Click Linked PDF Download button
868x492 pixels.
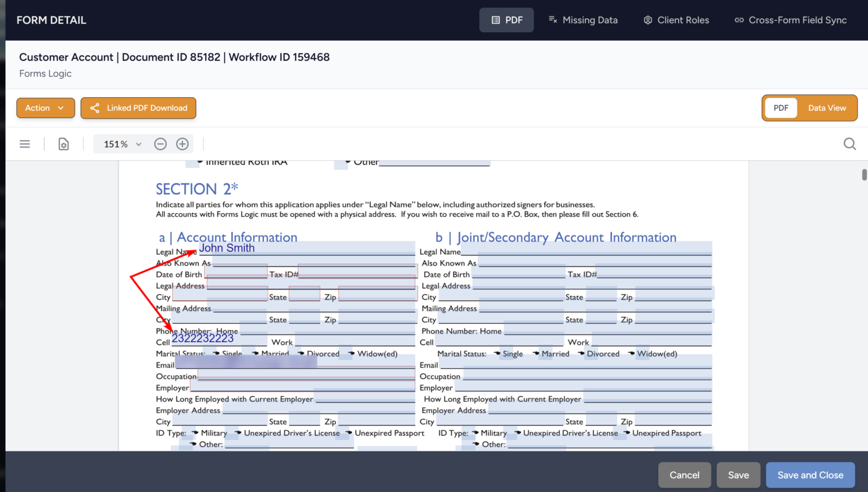click(x=138, y=108)
